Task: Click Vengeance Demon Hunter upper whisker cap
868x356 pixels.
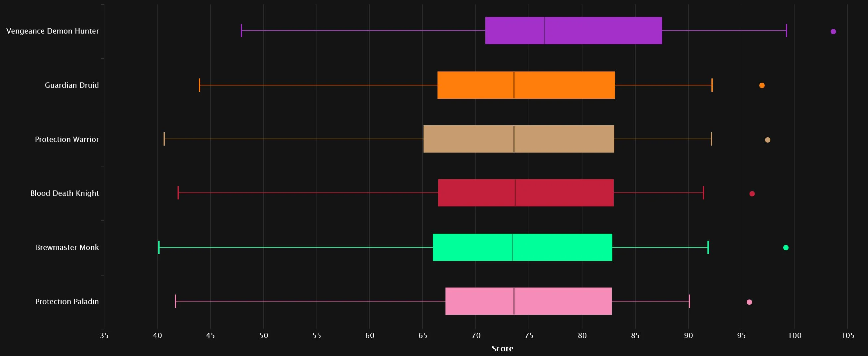Action: (x=787, y=31)
